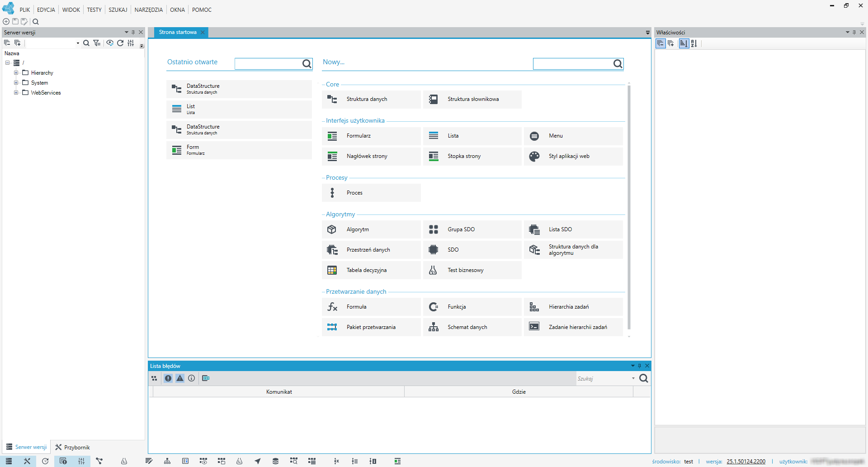Click the version link 25.1.50124.2200
Image resolution: width=868 pixels, height=467 pixels.
[x=746, y=462]
